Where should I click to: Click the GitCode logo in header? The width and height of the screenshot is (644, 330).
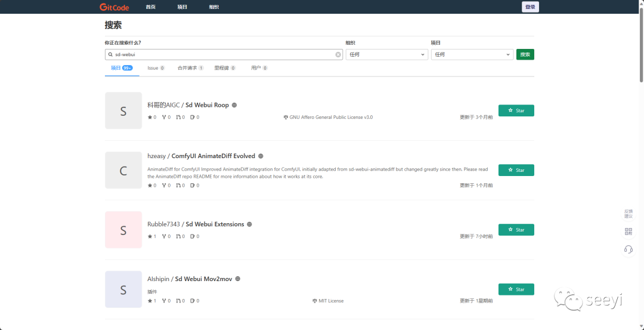pyautogui.click(x=113, y=7)
